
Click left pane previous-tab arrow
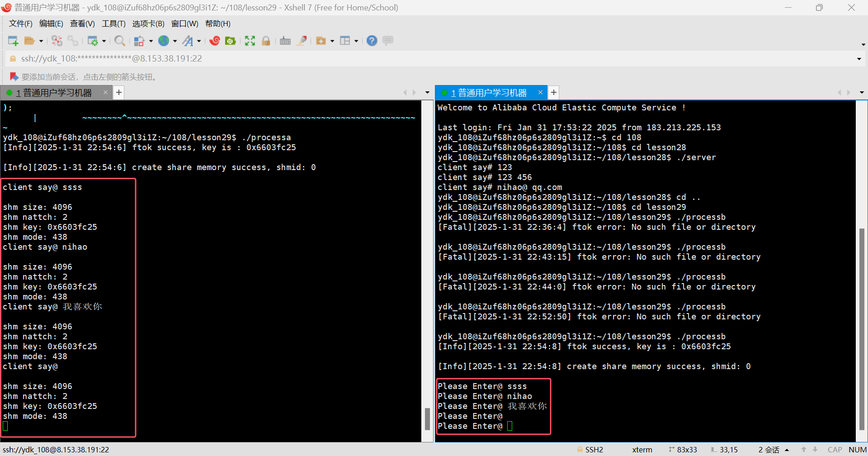pos(405,93)
